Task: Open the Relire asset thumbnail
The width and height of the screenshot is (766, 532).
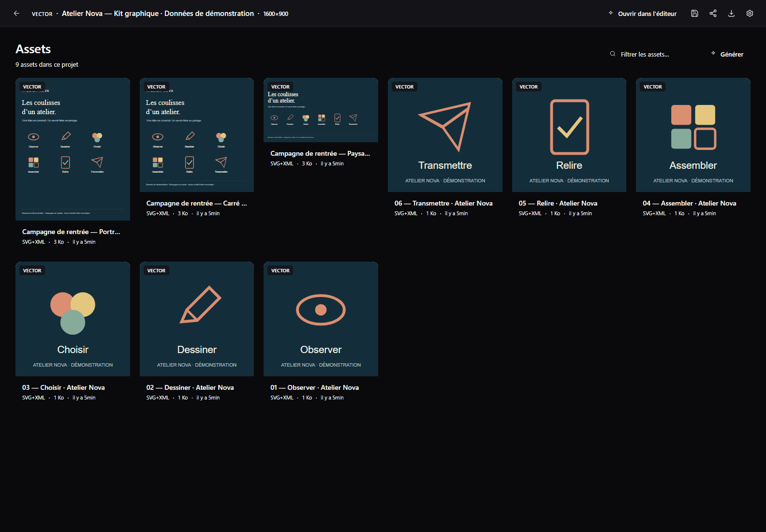Action: tap(569, 135)
